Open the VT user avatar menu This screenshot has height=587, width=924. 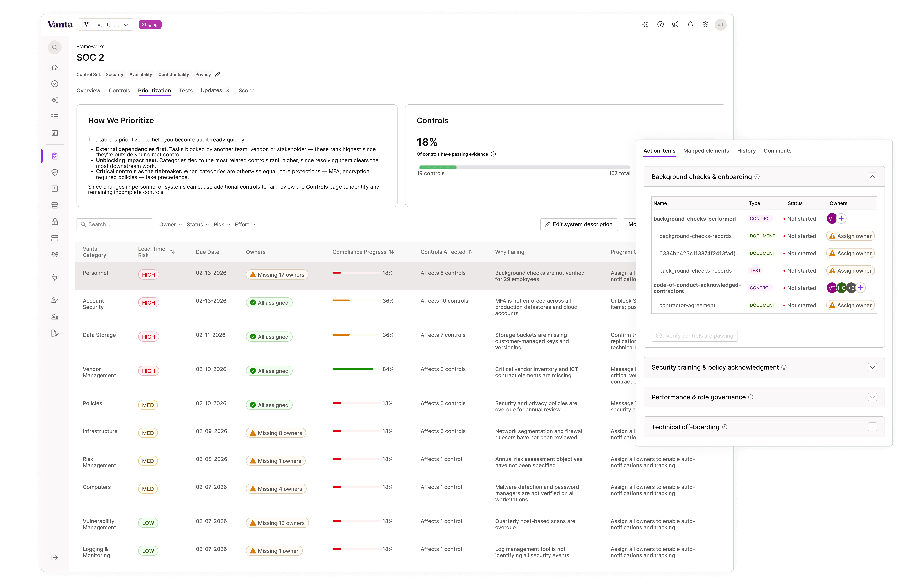pos(721,25)
